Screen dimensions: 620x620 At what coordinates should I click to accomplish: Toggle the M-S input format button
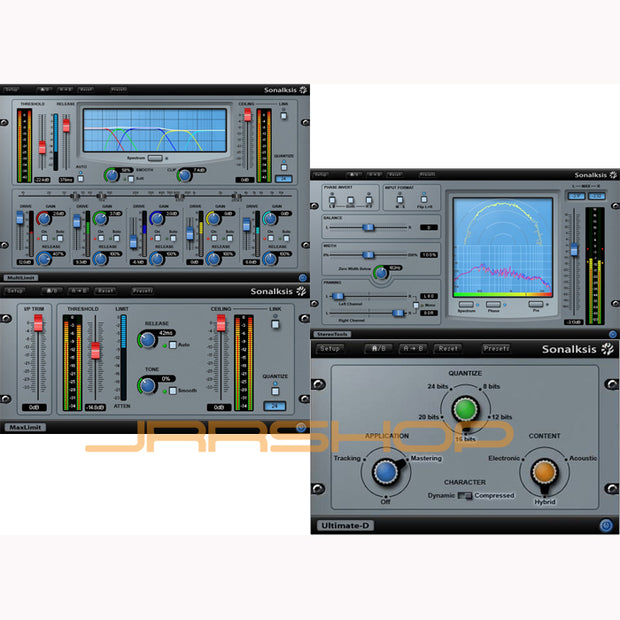[400, 199]
